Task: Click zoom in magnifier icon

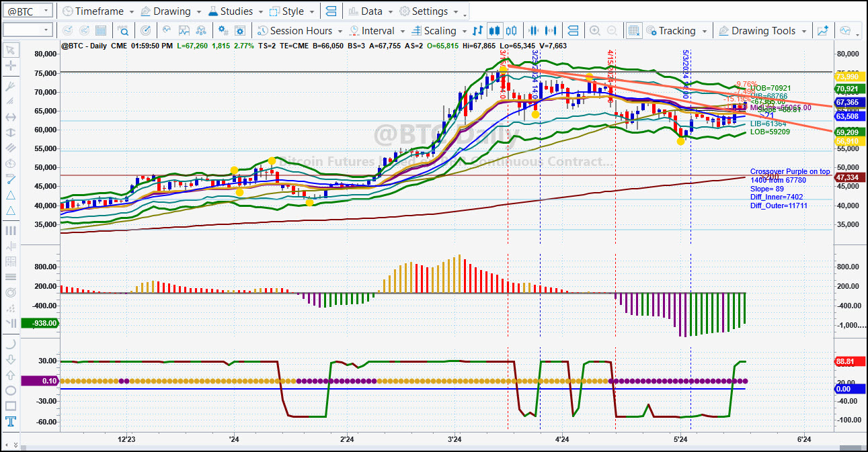Action: [x=594, y=30]
